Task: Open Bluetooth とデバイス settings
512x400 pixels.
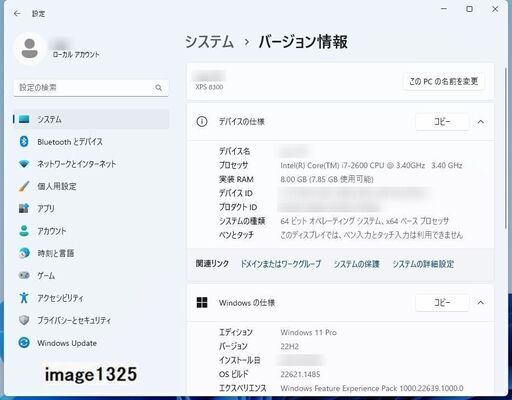Action: 91,142
